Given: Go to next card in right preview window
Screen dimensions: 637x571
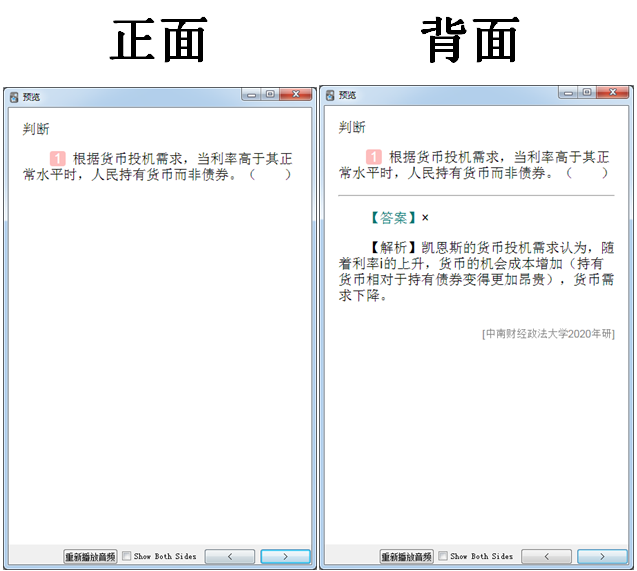Looking at the screenshot, I should tap(602, 556).
